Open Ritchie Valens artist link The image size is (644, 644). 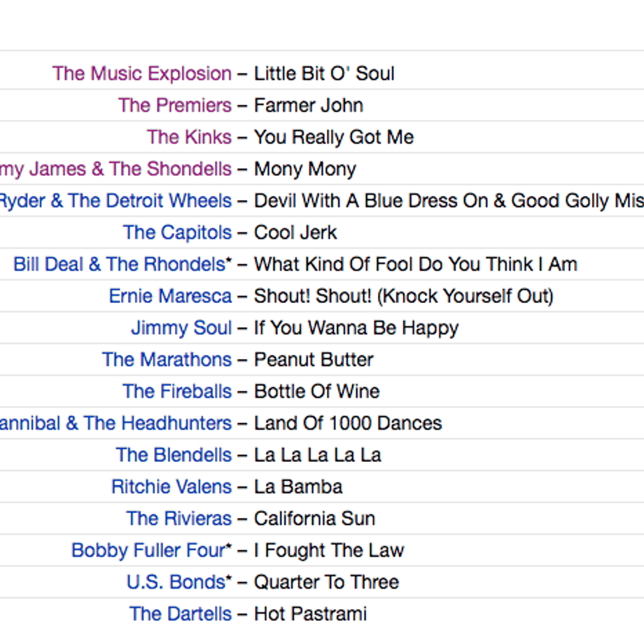(171, 486)
